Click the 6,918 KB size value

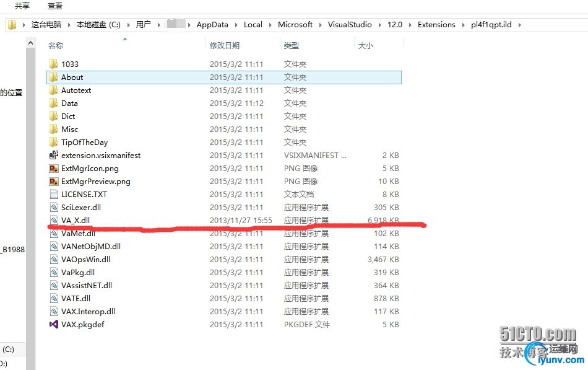[383, 220]
